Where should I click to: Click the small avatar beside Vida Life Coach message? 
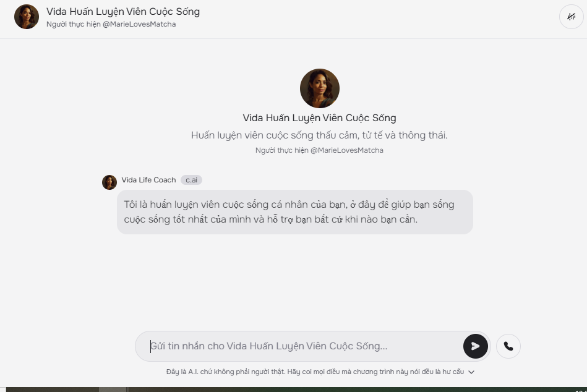(109, 182)
